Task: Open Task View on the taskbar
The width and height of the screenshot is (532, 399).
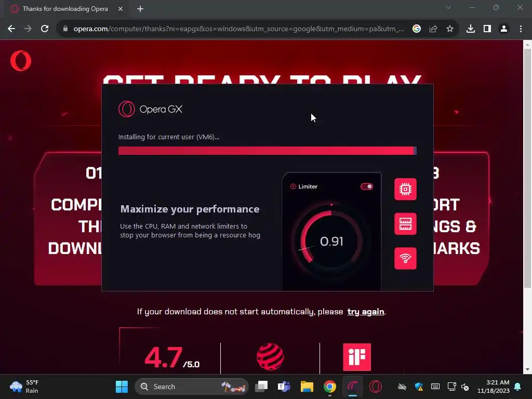Action: (262, 387)
